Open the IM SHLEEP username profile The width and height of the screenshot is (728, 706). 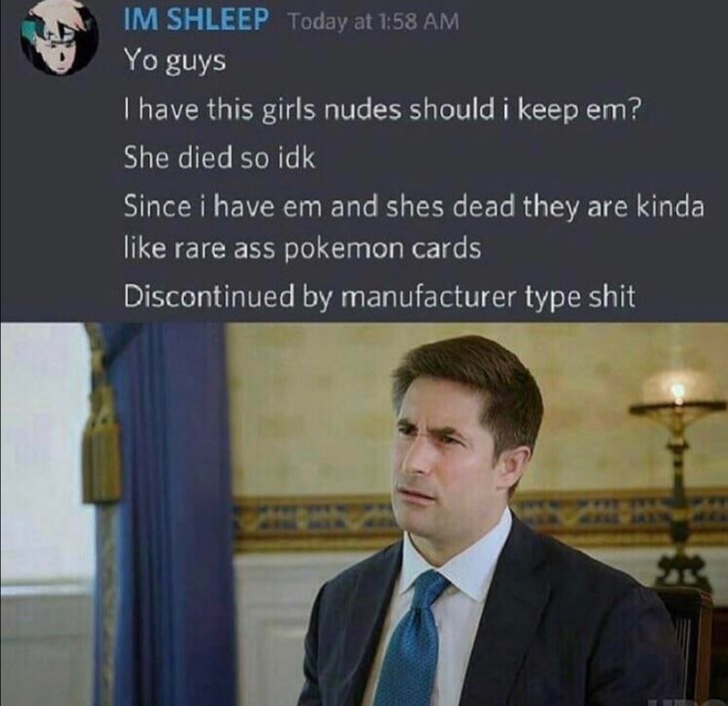(196, 20)
